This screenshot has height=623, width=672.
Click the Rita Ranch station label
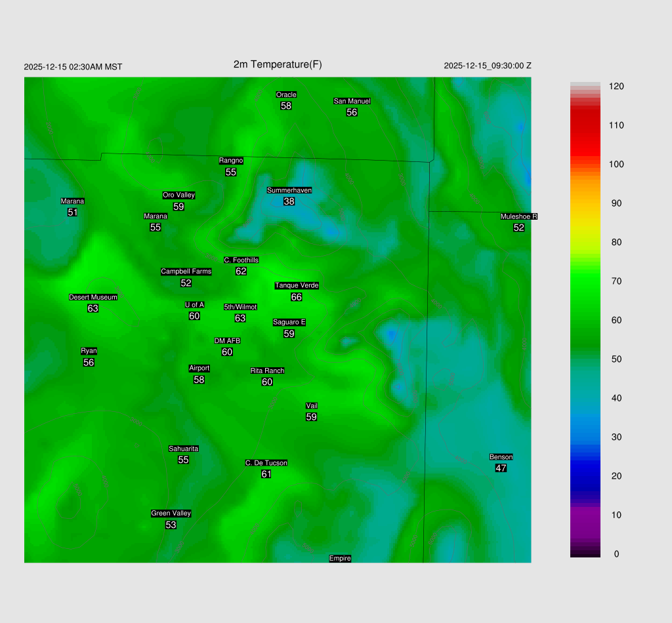[267, 371]
